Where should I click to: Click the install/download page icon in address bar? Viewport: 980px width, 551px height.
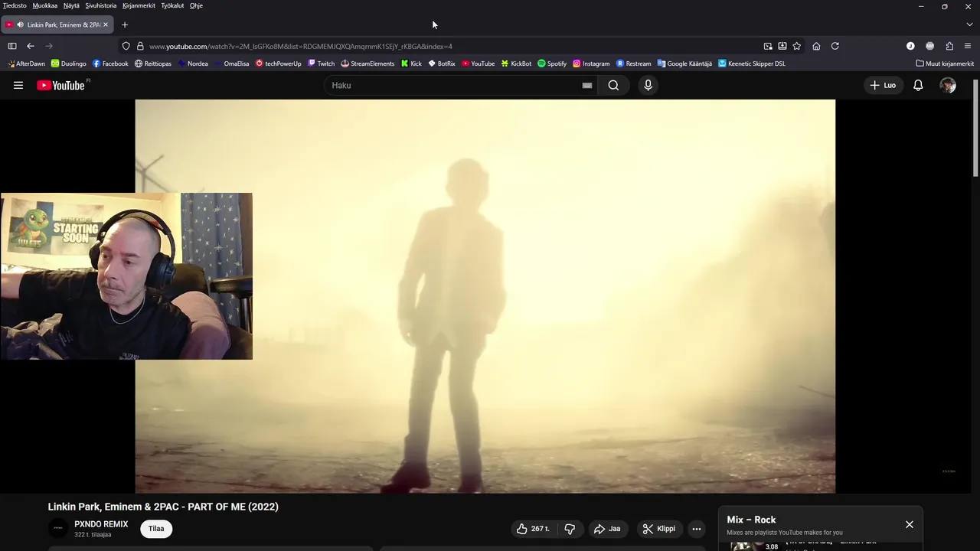[782, 46]
